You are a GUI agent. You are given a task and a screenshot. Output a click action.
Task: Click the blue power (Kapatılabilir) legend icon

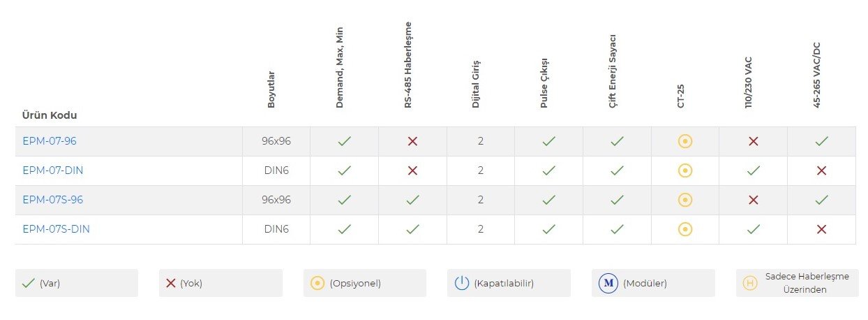[x=462, y=283]
